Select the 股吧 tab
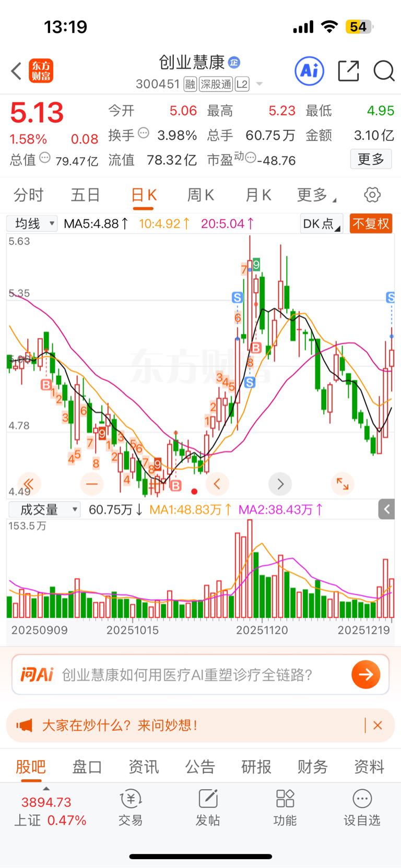Screen dimensions: 401x868 pyautogui.click(x=31, y=766)
